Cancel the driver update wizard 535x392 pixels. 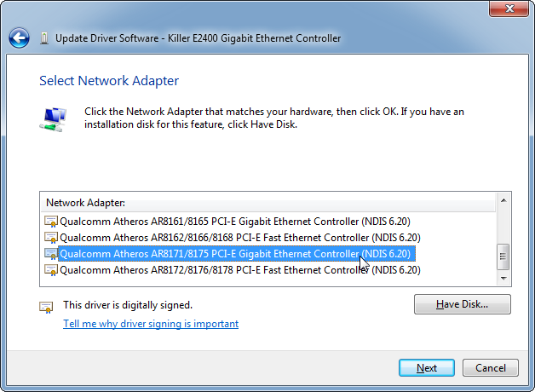coord(491,368)
